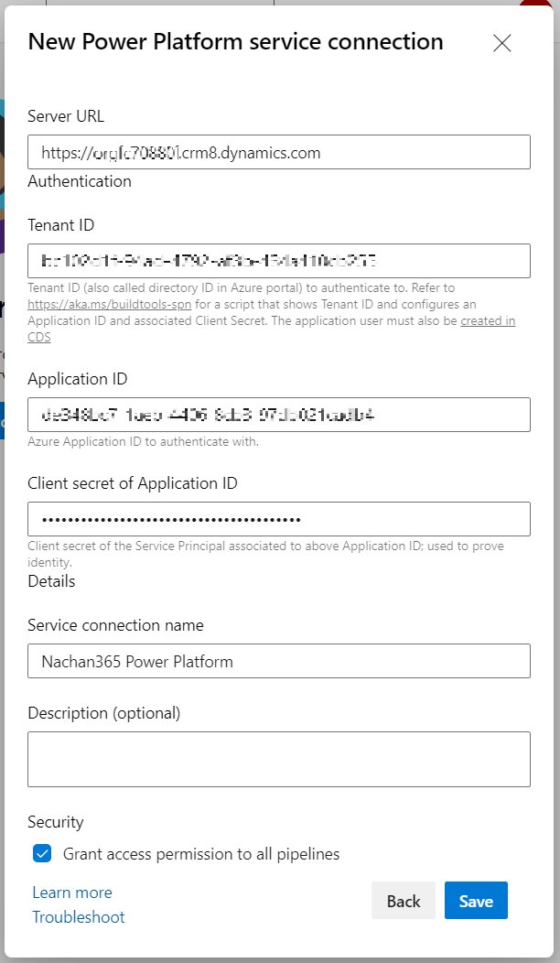The width and height of the screenshot is (560, 963).
Task: Click the Server URL input field
Action: [x=279, y=152]
